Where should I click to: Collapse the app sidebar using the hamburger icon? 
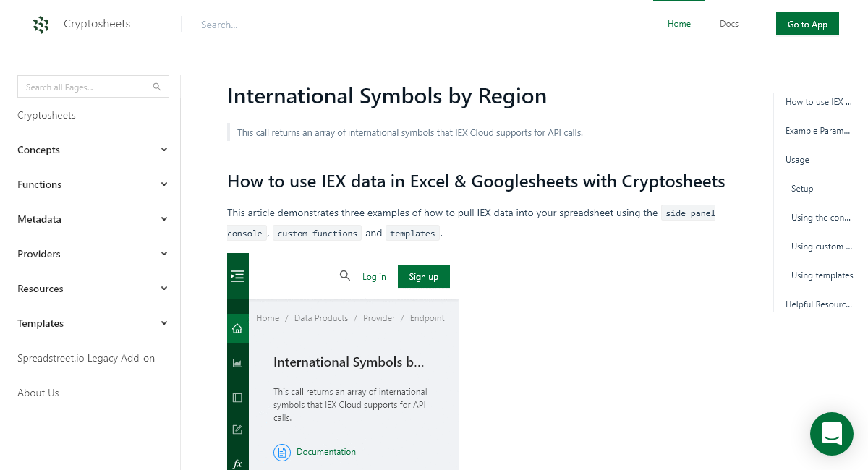coord(237,275)
